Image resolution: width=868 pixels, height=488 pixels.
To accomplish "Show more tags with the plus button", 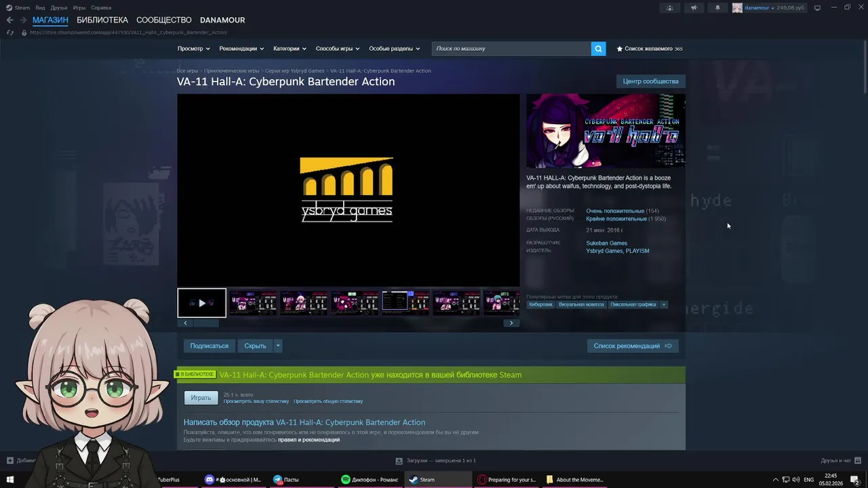I will pos(664,304).
